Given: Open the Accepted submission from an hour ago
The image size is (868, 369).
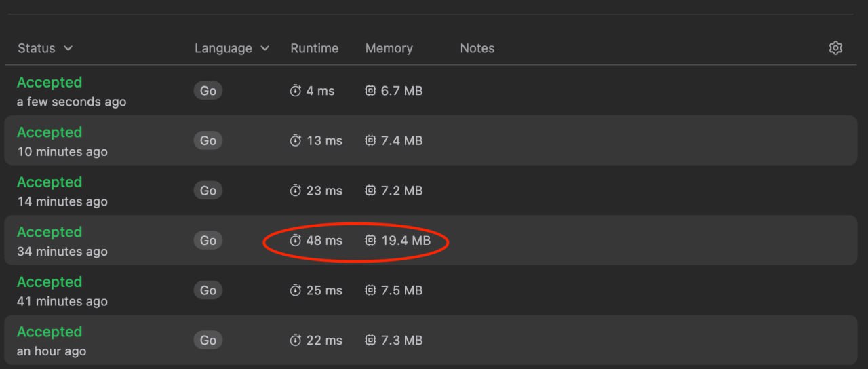Looking at the screenshot, I should tap(50, 332).
